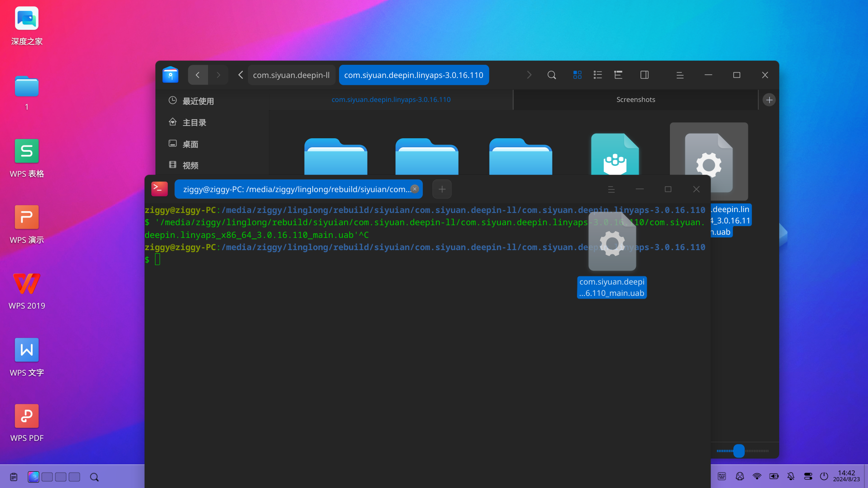Open the 深度之家 desktop app
The height and width of the screenshot is (488, 868).
(x=27, y=26)
